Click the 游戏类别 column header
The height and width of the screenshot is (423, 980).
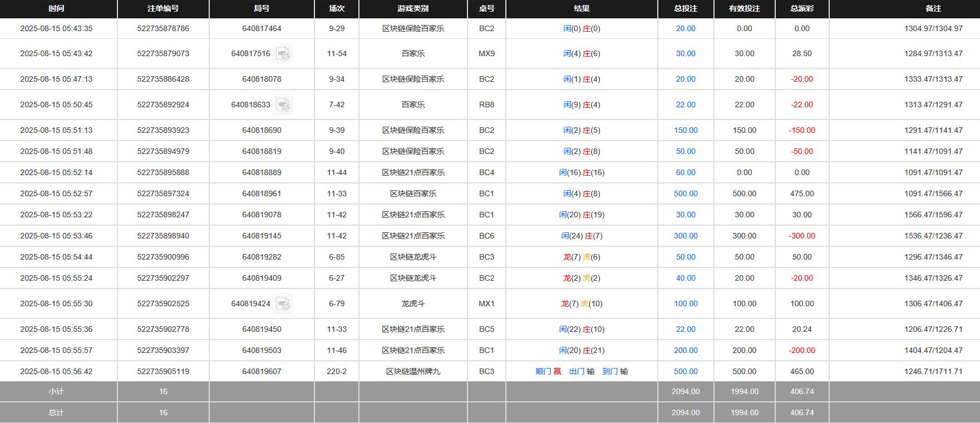413,8
